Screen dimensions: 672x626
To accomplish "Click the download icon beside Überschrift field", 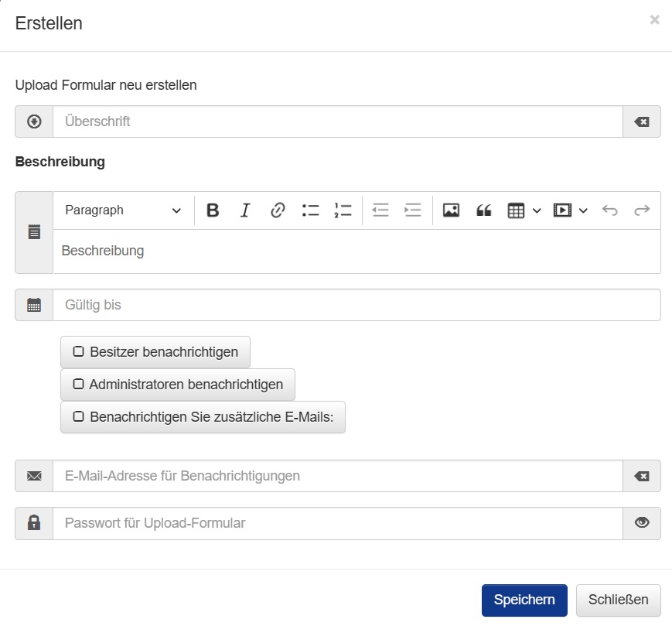I will coord(34,121).
